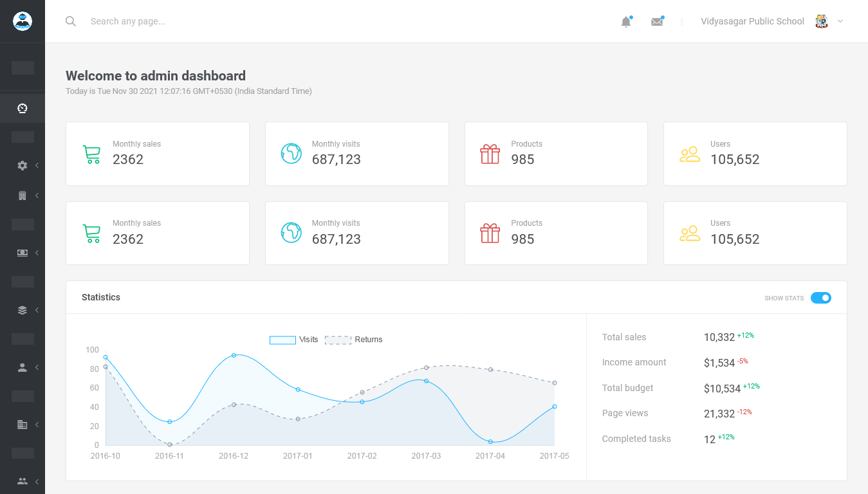The width and height of the screenshot is (868, 494).
Task: Open the messages envelope icon
Action: [657, 22]
